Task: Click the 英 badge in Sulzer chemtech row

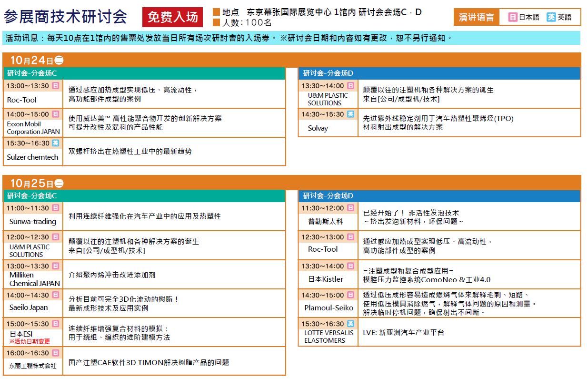Action: (x=56, y=143)
